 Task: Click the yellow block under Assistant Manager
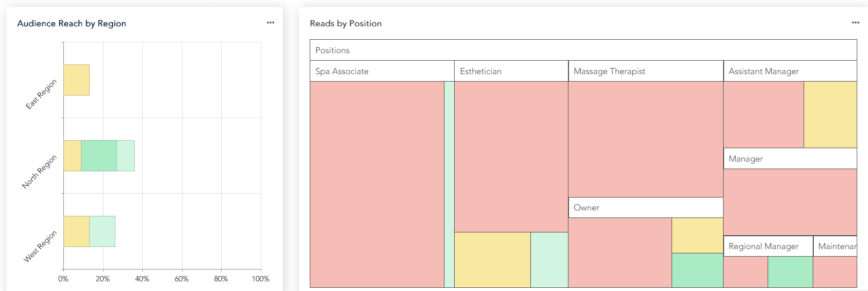830,114
